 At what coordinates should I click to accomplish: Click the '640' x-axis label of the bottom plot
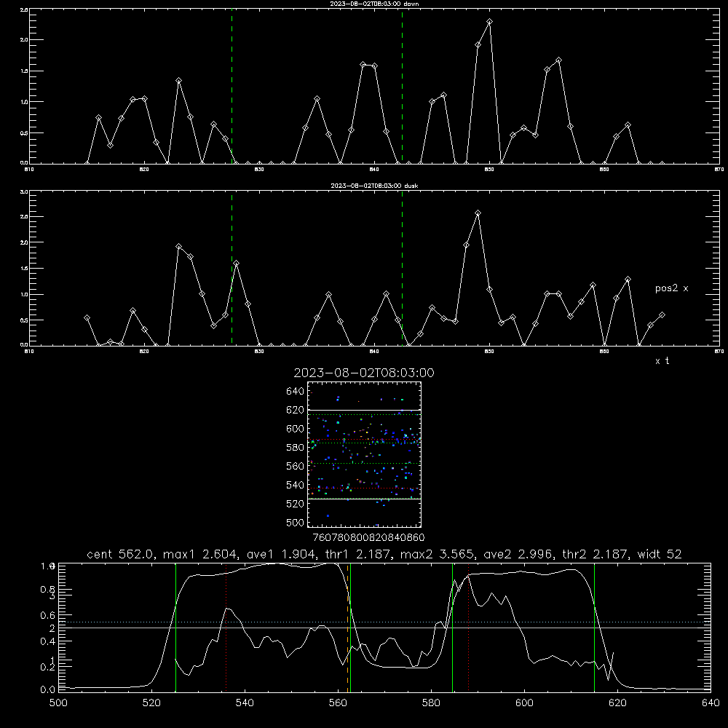(711, 703)
